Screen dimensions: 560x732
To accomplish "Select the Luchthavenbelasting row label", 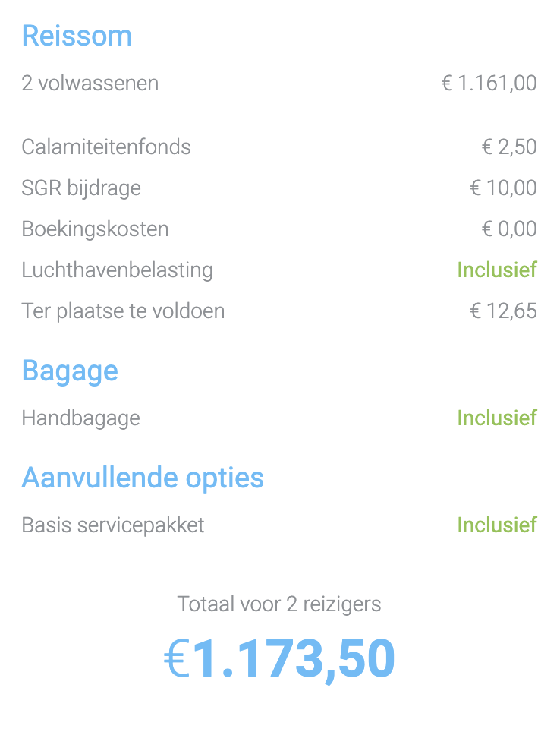I will 118,270.
